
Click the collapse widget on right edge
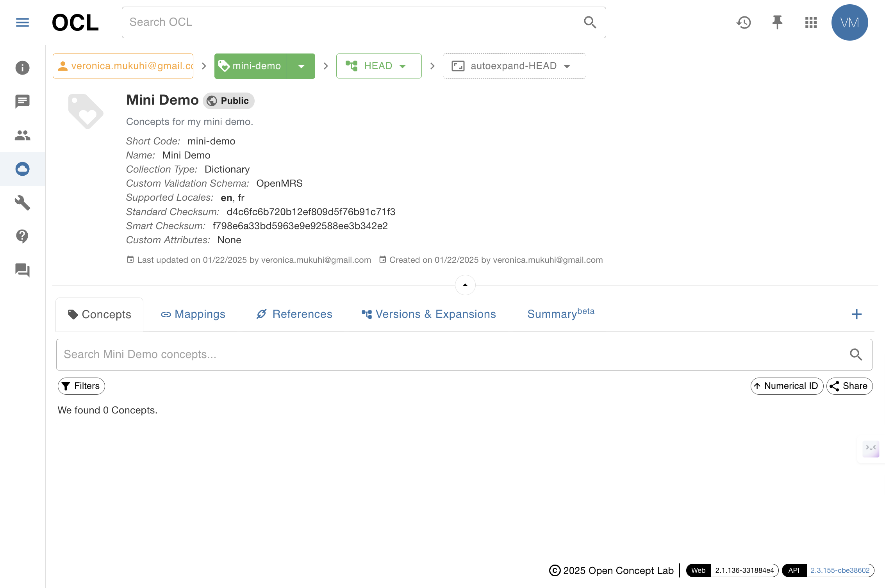tap(871, 448)
